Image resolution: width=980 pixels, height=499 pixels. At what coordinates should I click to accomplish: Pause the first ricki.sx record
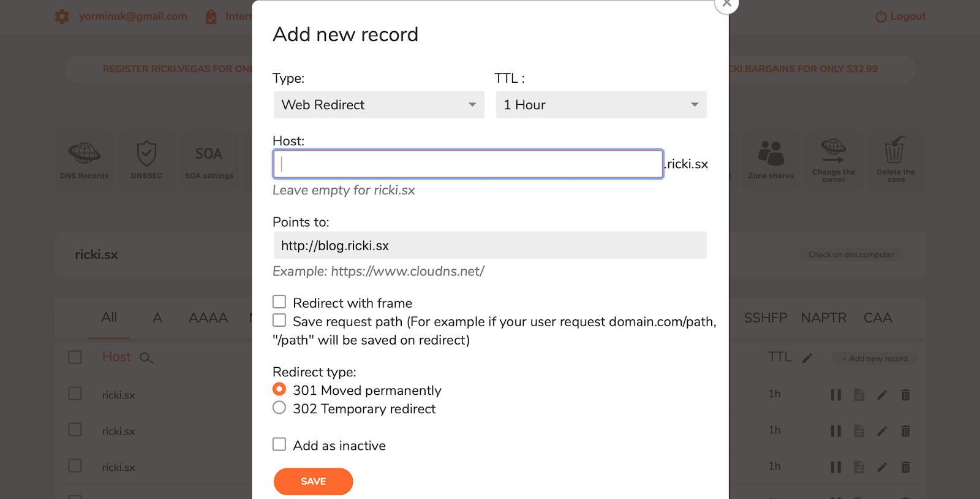coord(836,395)
